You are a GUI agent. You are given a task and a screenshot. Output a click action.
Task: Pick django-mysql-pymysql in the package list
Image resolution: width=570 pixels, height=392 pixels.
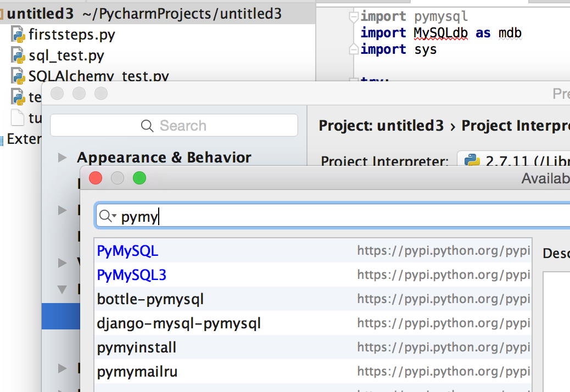179,323
